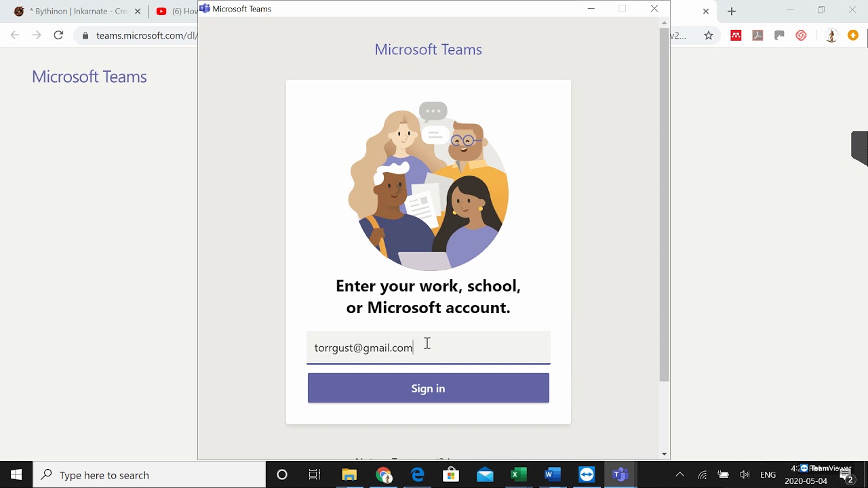Screen dimensions: 868x488
Task: Minimize the Microsoft Teams window
Action: [591, 9]
